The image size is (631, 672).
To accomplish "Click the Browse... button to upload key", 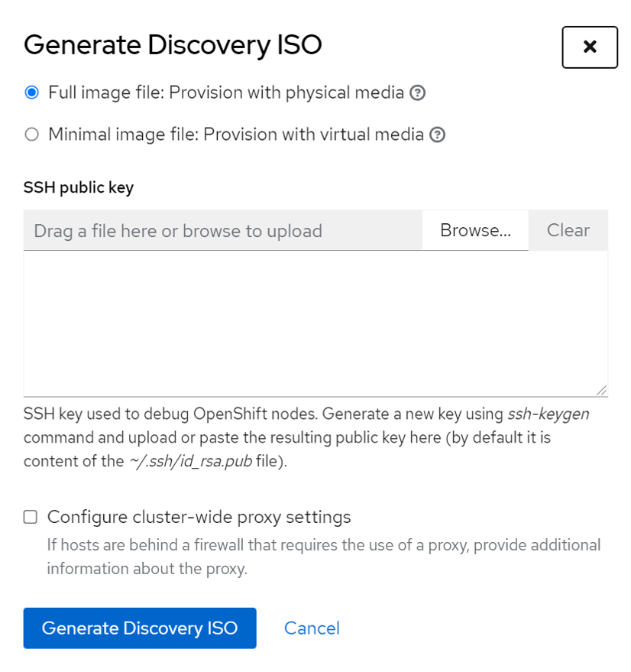I will click(475, 231).
